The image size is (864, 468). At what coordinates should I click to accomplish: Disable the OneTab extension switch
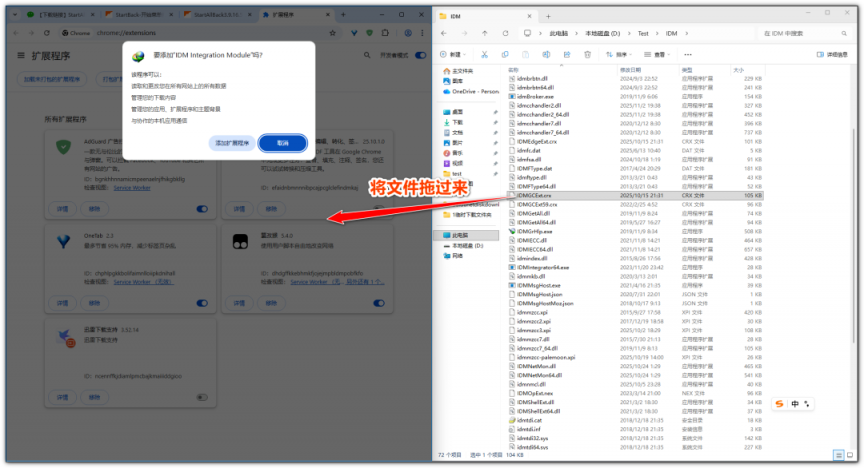click(x=203, y=302)
